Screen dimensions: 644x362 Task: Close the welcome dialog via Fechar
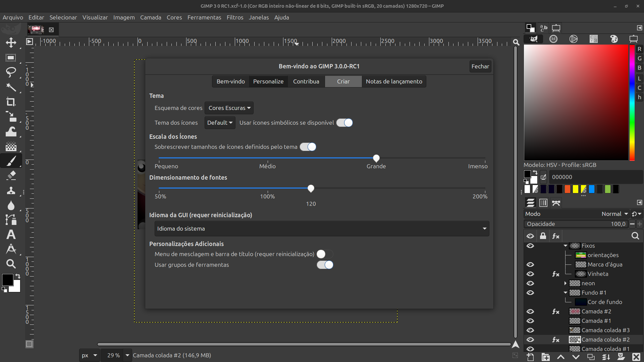pos(480,66)
